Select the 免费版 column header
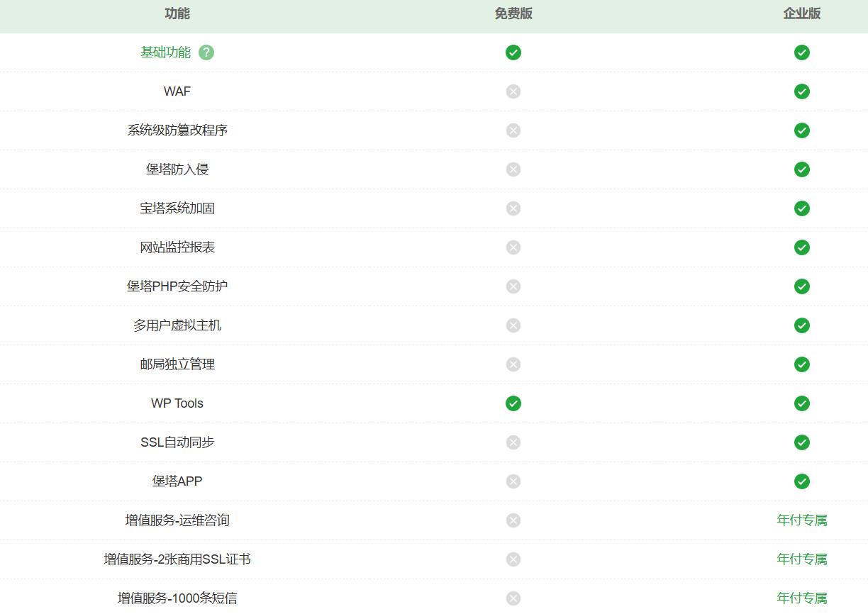The height and width of the screenshot is (614, 868). [513, 13]
